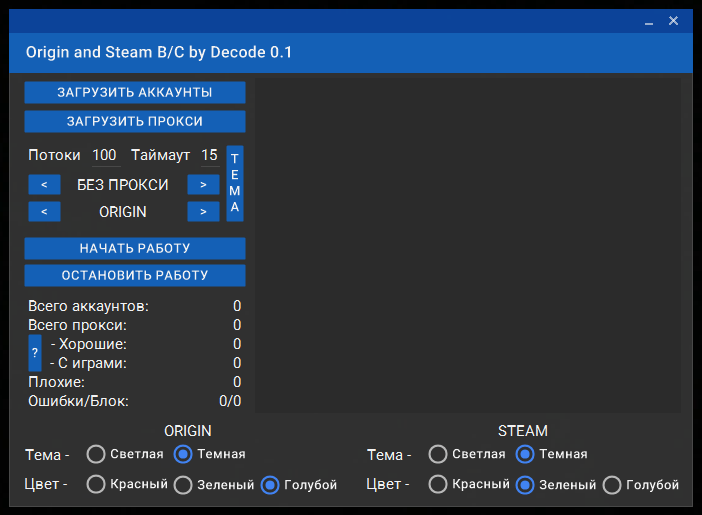Screen dimensions: 702x515
Task: Edit the Потоки value field 100
Action: 105,155
